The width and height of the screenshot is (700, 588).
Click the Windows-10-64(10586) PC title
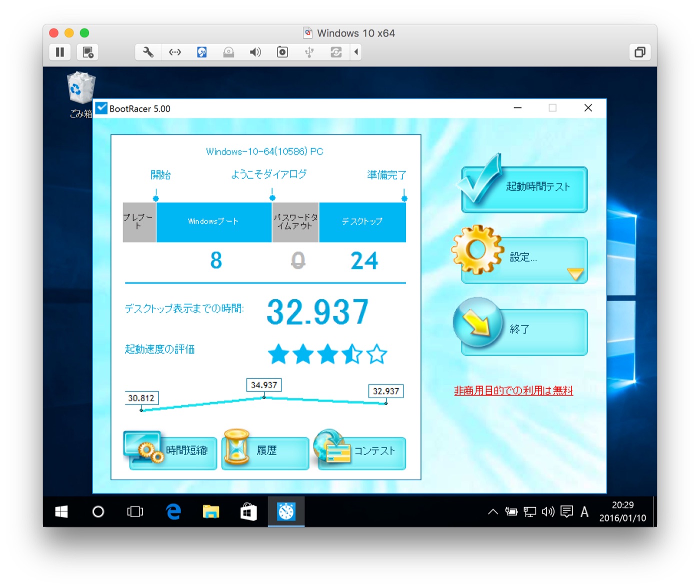coord(265,151)
